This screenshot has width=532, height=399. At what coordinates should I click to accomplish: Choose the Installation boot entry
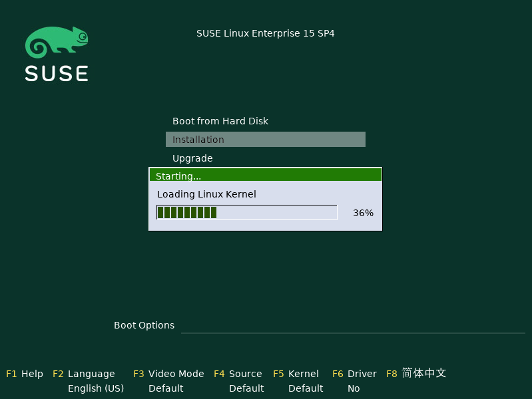(x=265, y=140)
